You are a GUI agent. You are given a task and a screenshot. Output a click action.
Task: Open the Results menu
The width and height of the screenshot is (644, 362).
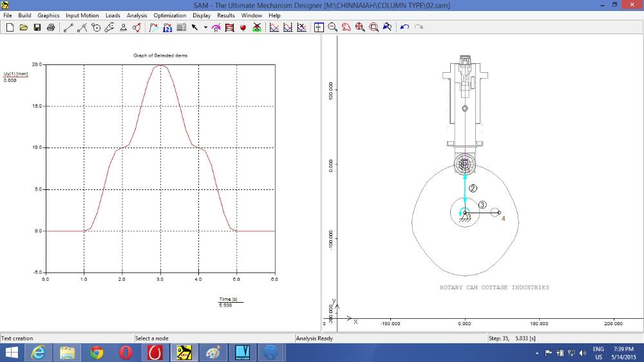[225, 15]
